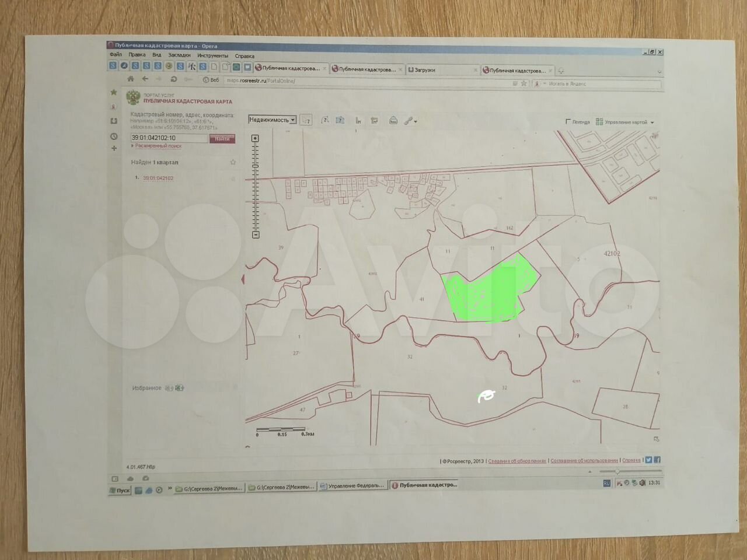Click the cadastral number search field

169,138
